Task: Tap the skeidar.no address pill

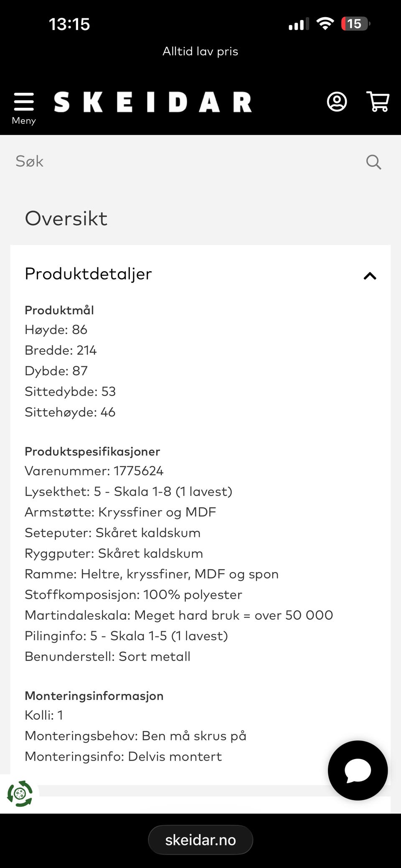Action: pos(200,840)
